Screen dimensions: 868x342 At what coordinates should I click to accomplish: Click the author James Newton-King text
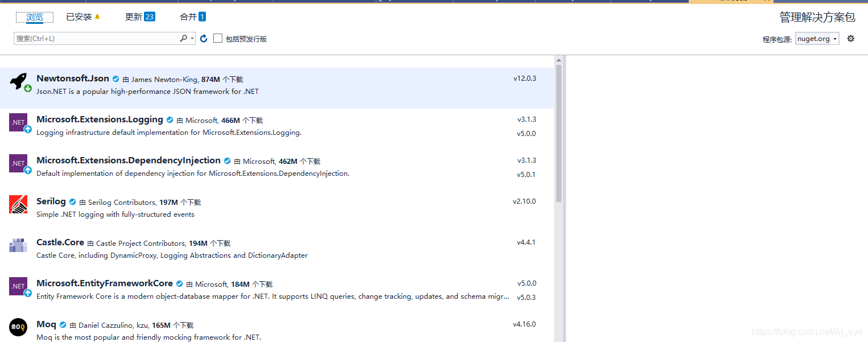[x=164, y=80]
